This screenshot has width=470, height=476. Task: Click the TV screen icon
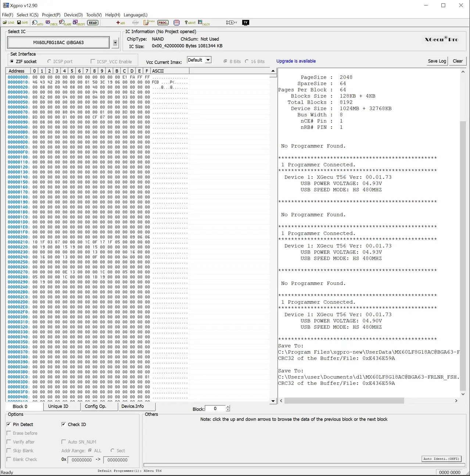(x=245, y=23)
